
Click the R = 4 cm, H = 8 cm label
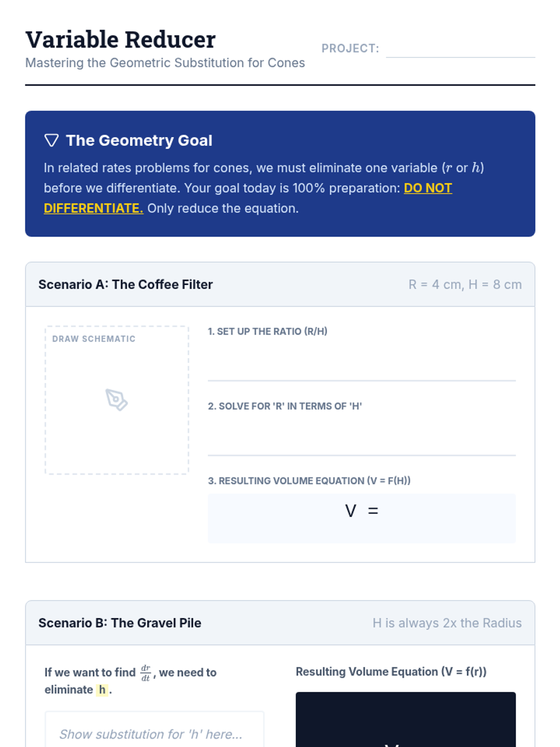click(x=465, y=284)
